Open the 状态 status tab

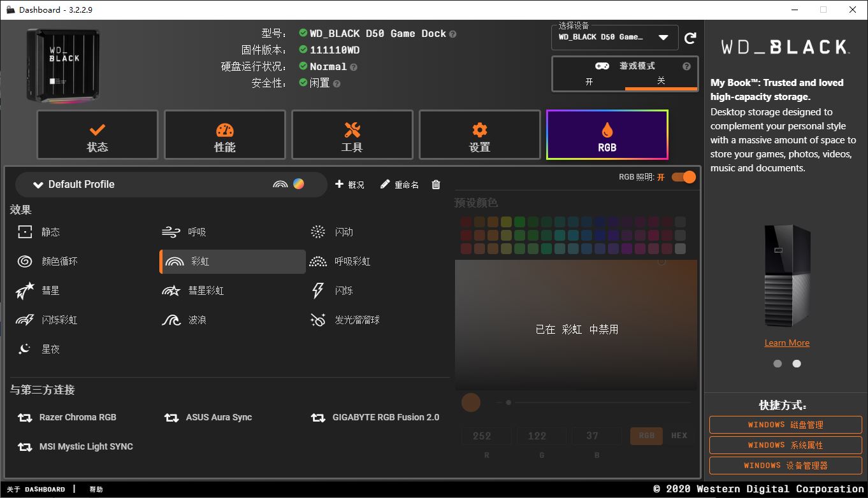tap(98, 135)
